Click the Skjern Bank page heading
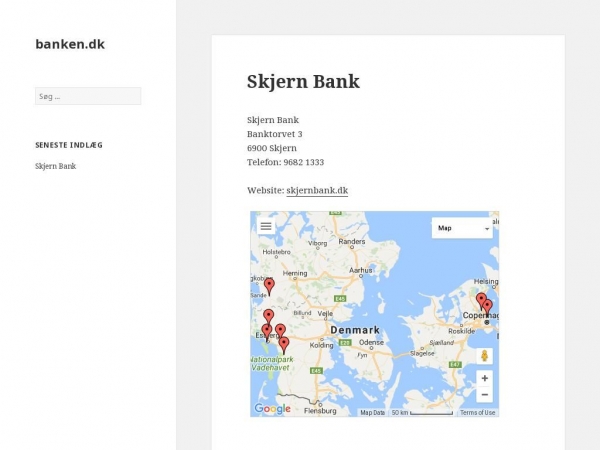 pyautogui.click(x=303, y=81)
